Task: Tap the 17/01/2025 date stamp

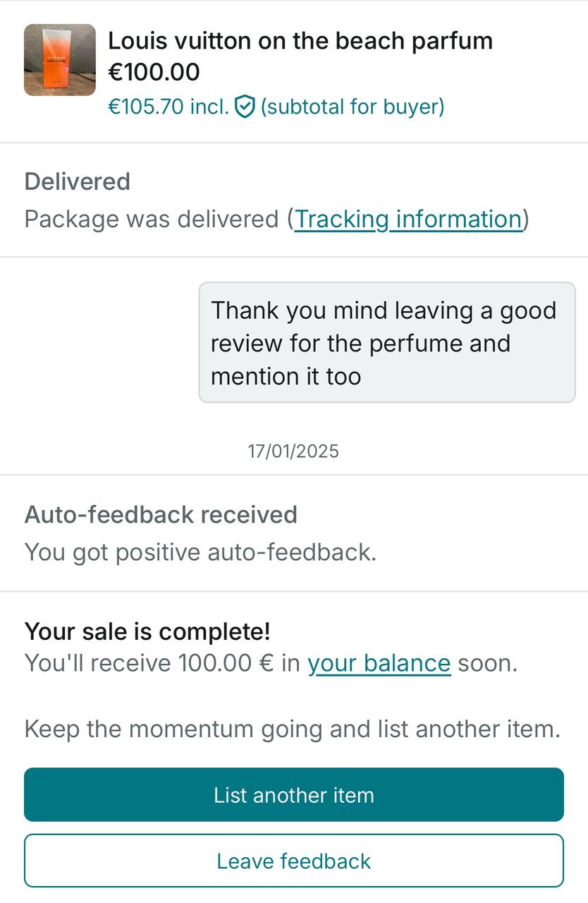Action: tap(293, 451)
